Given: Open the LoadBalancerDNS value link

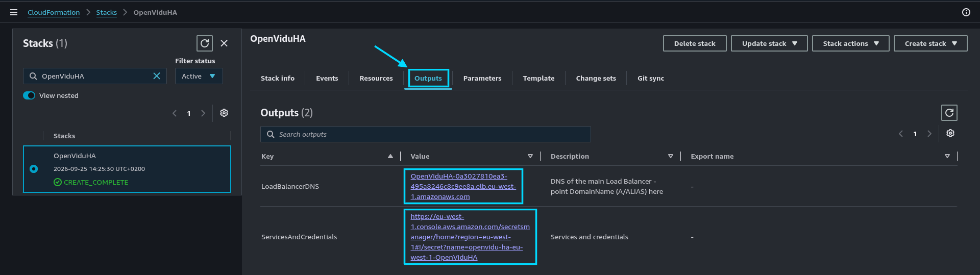Looking at the screenshot, I should [463, 186].
